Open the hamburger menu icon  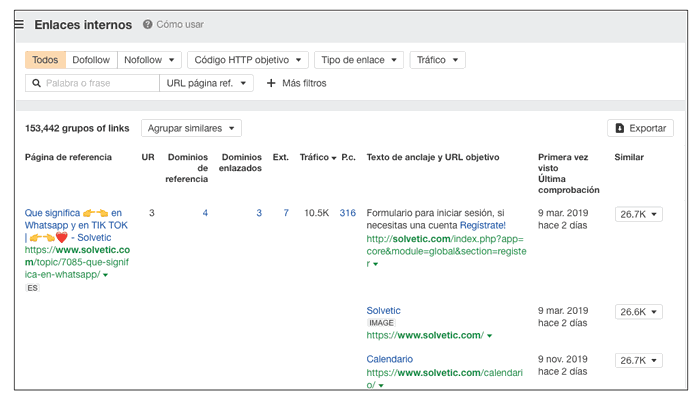[x=18, y=24]
